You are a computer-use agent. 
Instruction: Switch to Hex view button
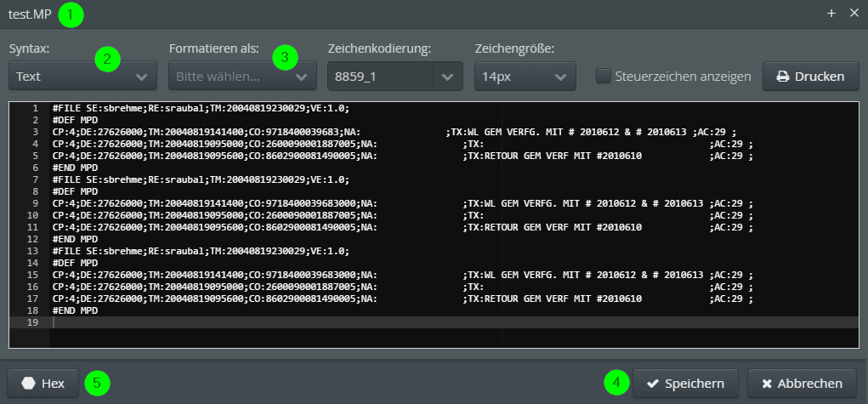click(x=43, y=384)
